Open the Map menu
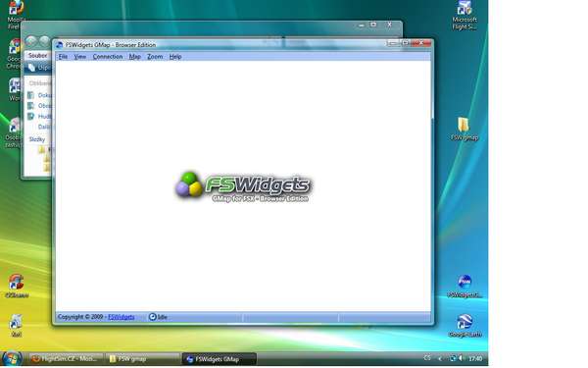The image size is (588, 368). [x=134, y=57]
